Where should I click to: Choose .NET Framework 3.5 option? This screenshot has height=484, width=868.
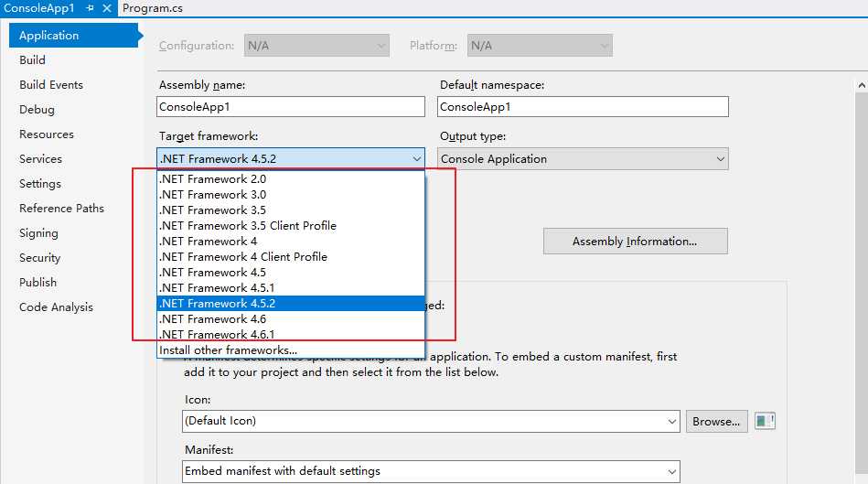tap(291, 210)
